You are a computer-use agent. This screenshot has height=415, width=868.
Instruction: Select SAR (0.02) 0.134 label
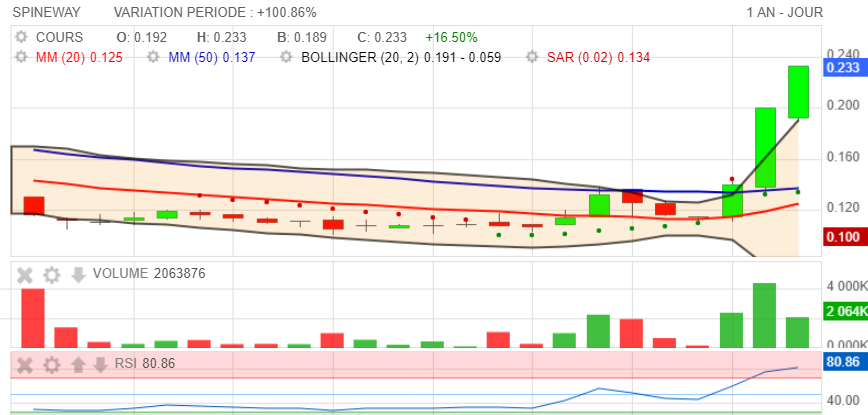tap(598, 57)
